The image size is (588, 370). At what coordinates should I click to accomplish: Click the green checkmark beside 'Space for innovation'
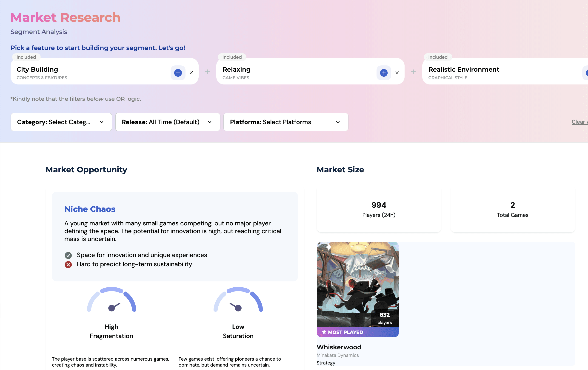[68, 255]
